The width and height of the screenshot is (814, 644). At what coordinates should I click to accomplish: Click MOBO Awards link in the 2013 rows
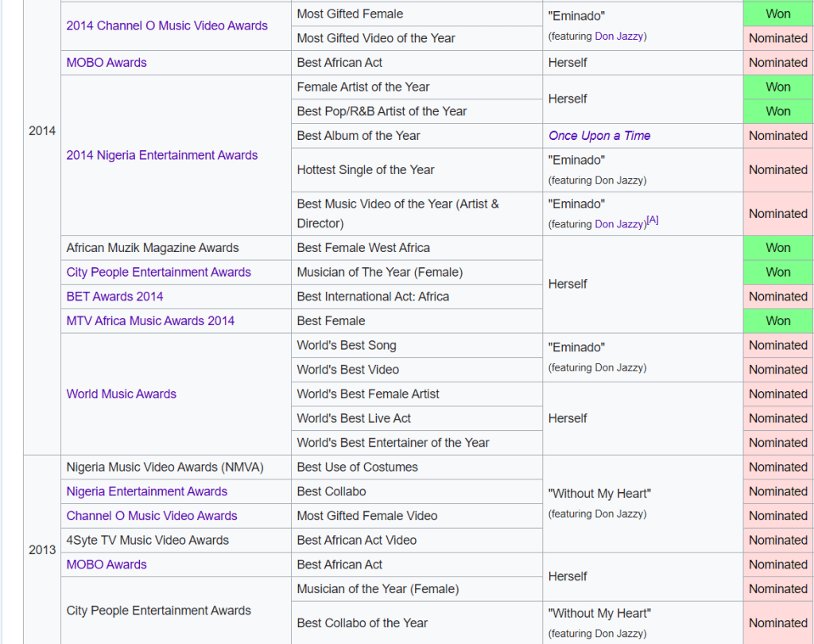(107, 564)
